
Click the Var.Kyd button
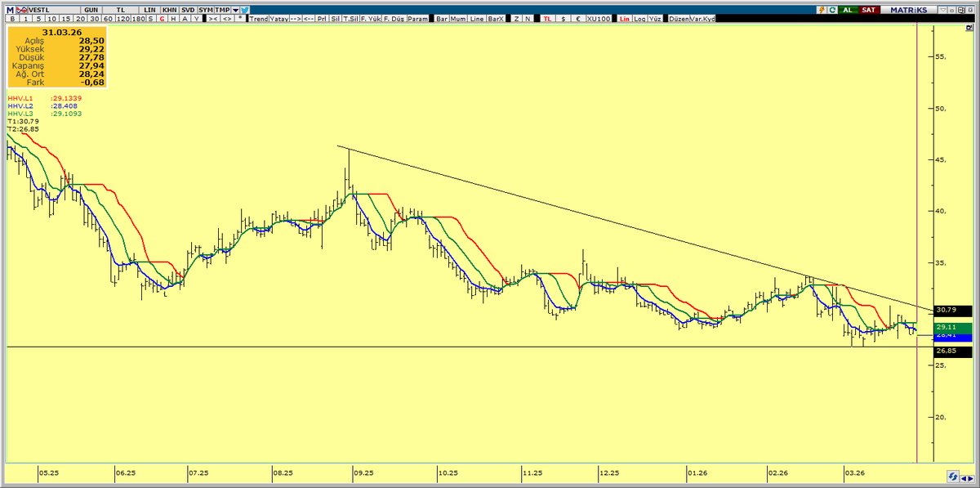(x=703, y=18)
